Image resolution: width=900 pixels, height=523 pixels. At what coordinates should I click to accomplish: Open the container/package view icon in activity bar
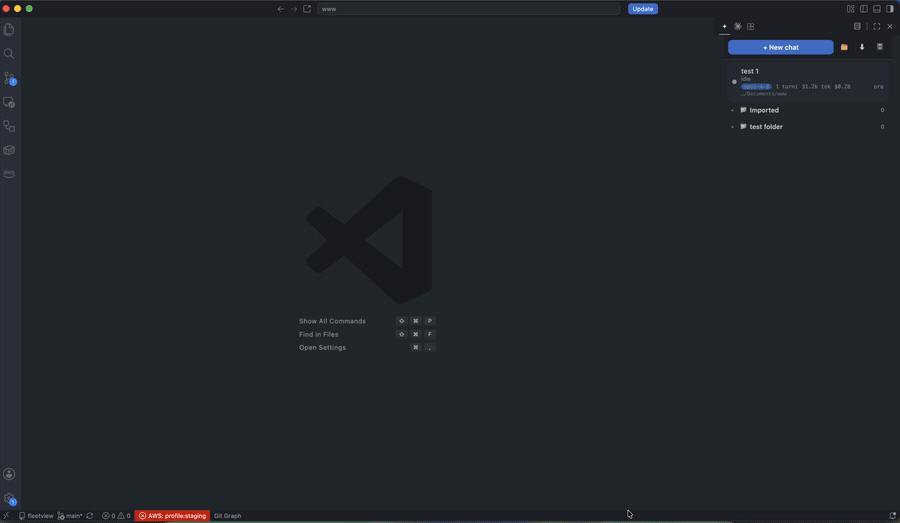(x=9, y=150)
